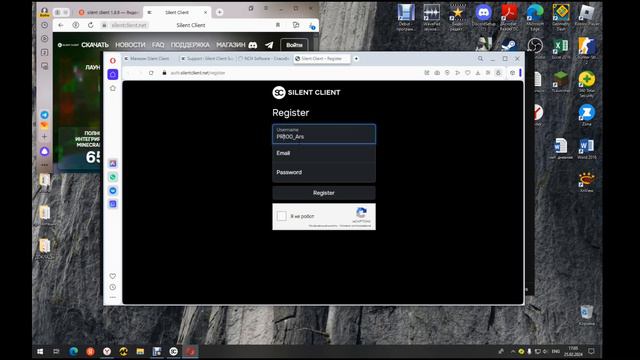Open a new tab in the background browser
The image size is (640, 360).
pyautogui.click(x=219, y=12)
